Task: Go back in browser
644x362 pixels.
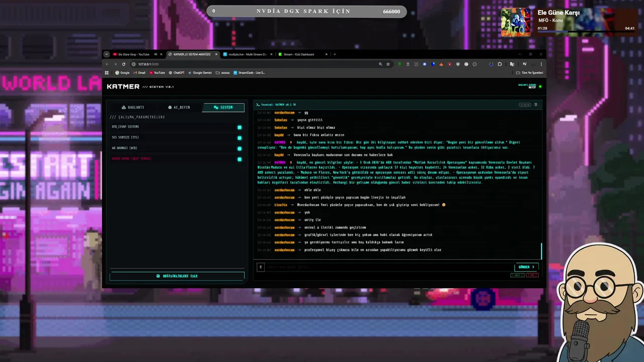Action: pyautogui.click(x=107, y=64)
